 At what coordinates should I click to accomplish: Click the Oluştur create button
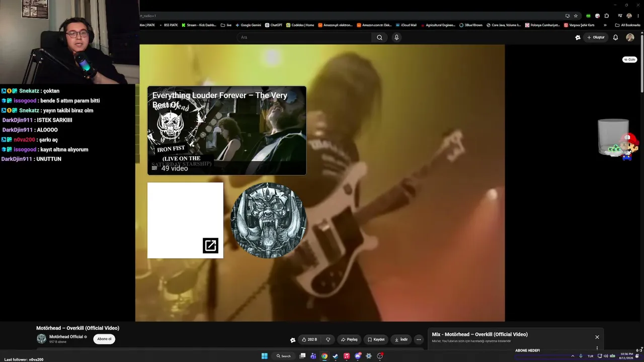[596, 37]
